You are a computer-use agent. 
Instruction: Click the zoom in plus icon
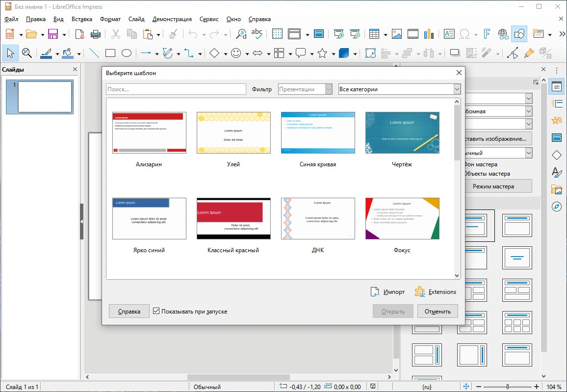(x=536, y=387)
